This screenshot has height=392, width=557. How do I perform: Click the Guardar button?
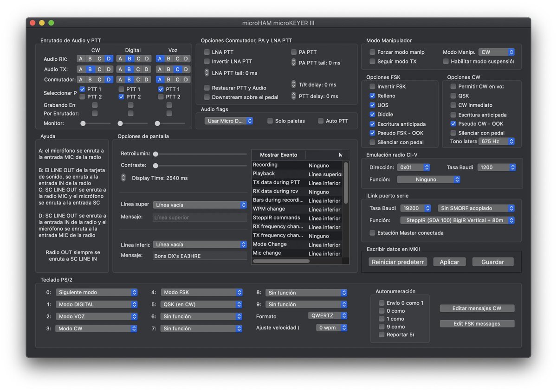(x=493, y=262)
